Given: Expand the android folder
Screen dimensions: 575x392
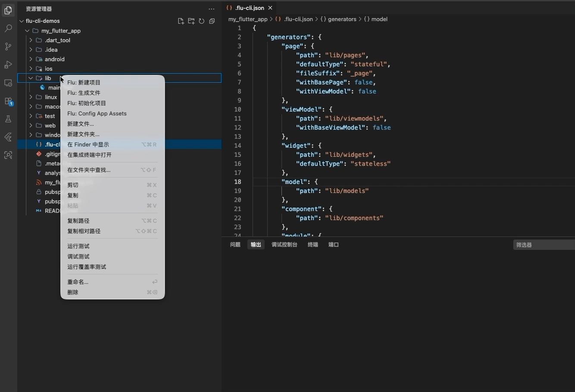Looking at the screenshot, I should click(30, 59).
